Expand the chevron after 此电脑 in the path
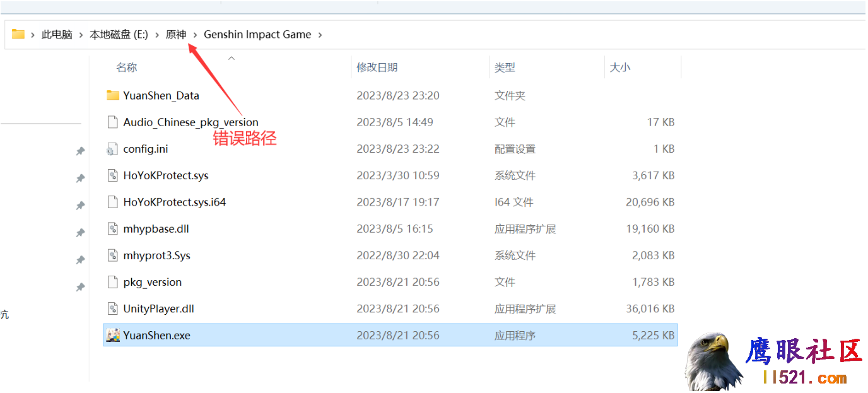The width and height of the screenshot is (868, 393). click(81, 35)
